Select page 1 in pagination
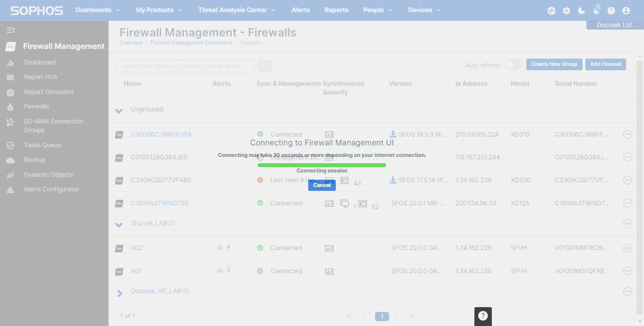 [382, 316]
